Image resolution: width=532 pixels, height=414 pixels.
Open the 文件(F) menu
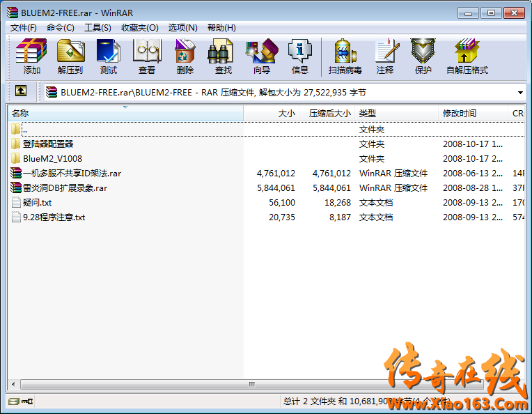(x=23, y=28)
